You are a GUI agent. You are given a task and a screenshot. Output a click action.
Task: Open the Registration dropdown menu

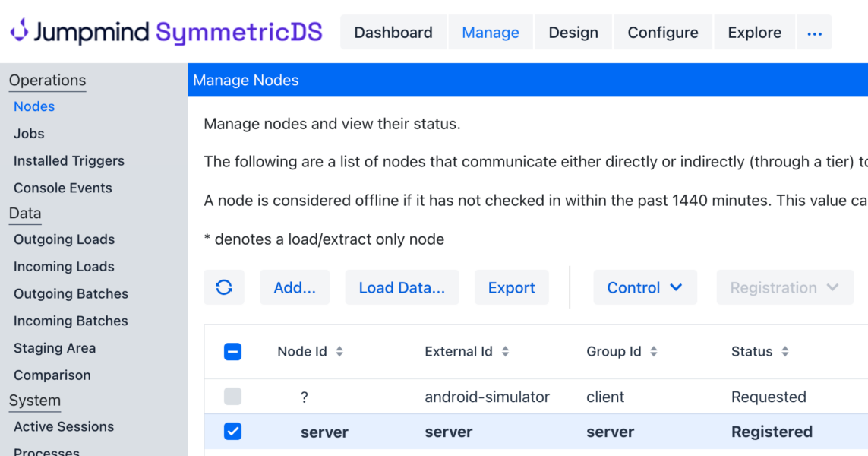point(784,287)
